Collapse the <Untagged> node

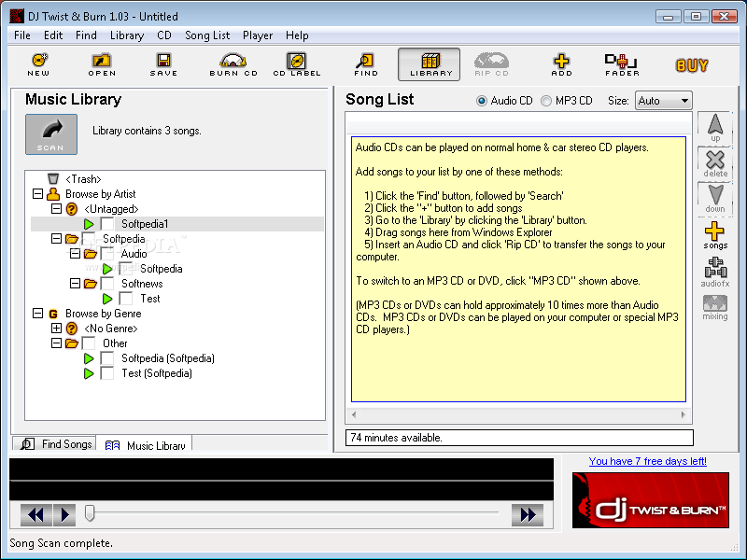pos(56,208)
